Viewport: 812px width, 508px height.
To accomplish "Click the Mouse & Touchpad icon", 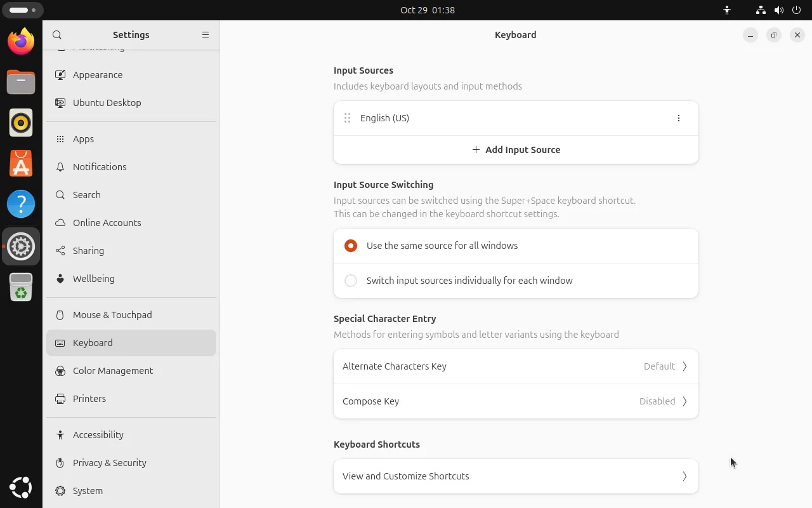I will click(x=60, y=315).
